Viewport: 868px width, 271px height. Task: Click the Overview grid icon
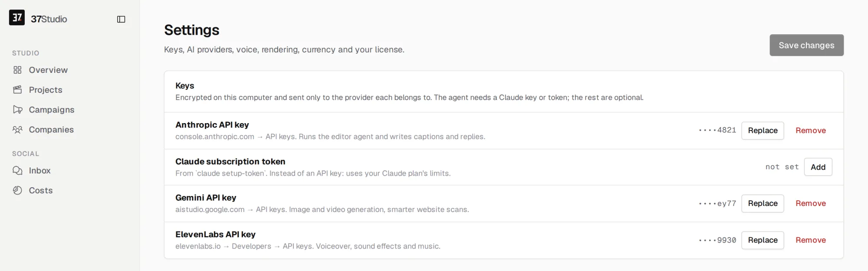tap(17, 70)
